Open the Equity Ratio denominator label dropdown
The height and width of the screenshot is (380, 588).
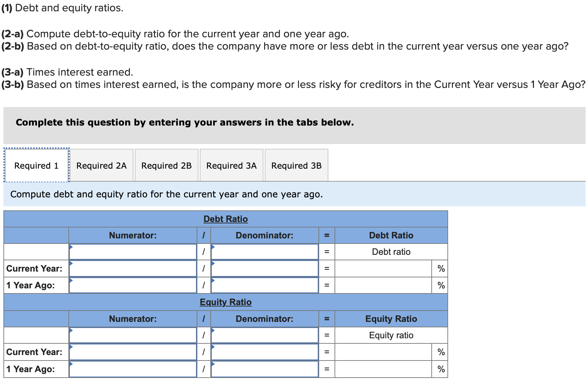[x=264, y=335]
